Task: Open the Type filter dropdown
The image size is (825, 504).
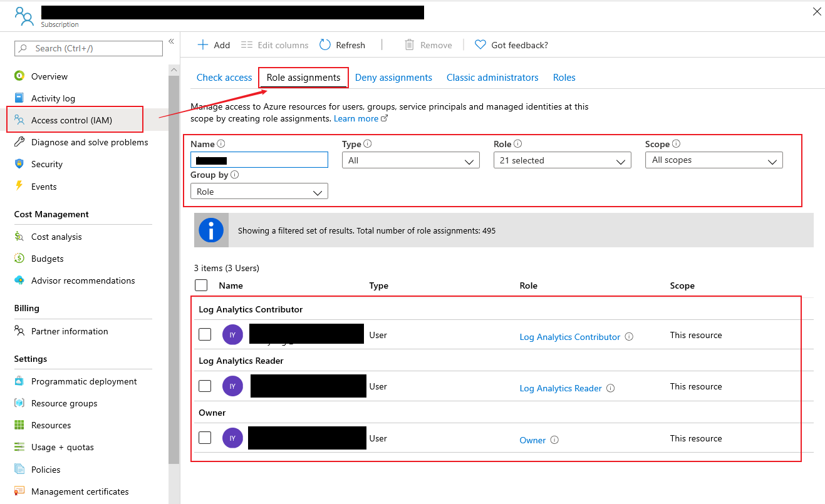Action: pyautogui.click(x=411, y=160)
